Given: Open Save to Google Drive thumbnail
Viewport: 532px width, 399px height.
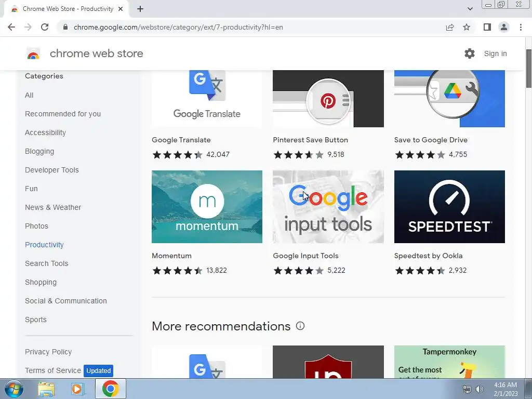Looking at the screenshot, I should (x=449, y=99).
